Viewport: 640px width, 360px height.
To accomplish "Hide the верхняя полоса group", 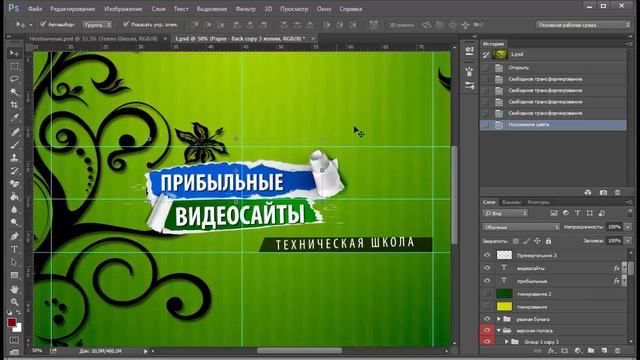I will pos(487,330).
